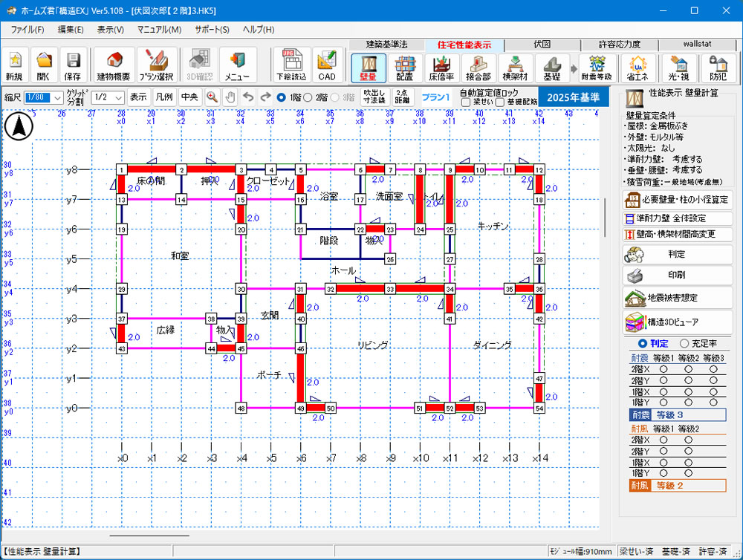Click the zoom magnifier tool
The height and width of the screenshot is (560, 743).
tap(212, 97)
